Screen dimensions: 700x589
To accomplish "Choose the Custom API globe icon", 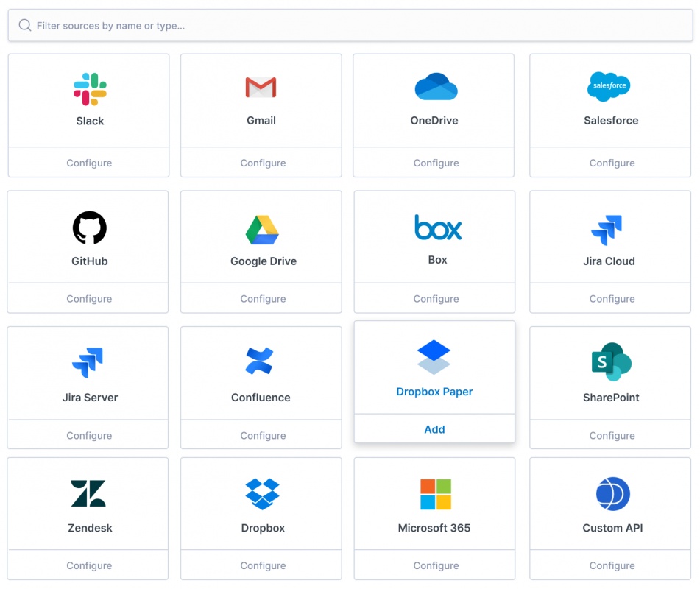I will point(612,493).
